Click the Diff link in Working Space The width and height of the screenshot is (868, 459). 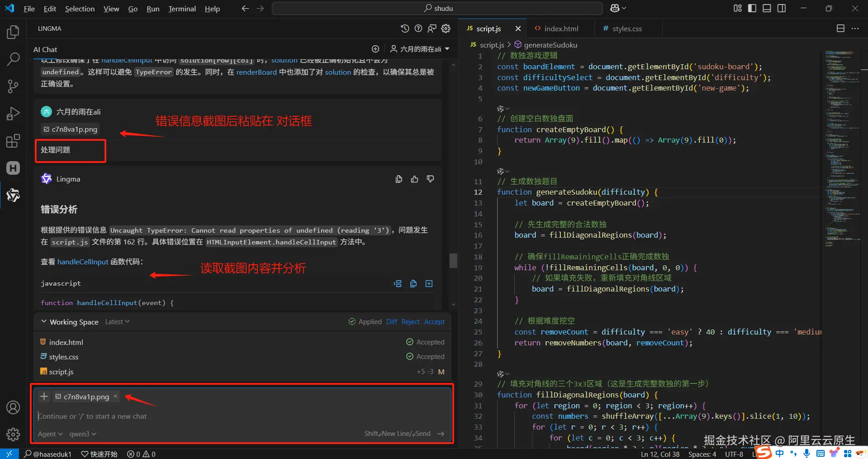coord(391,321)
